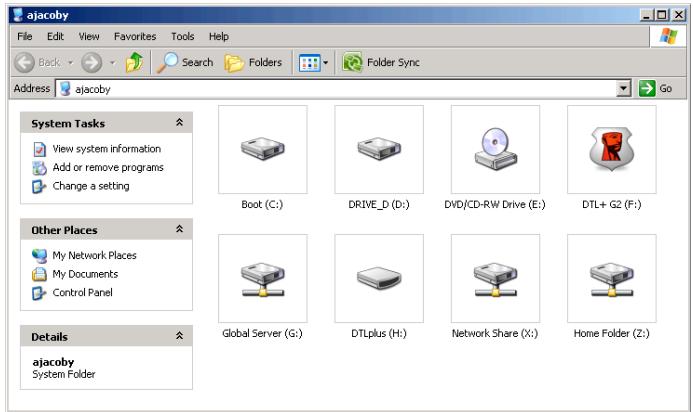Open the Views dropdown arrow
This screenshot has height=412, width=693.
[326, 63]
